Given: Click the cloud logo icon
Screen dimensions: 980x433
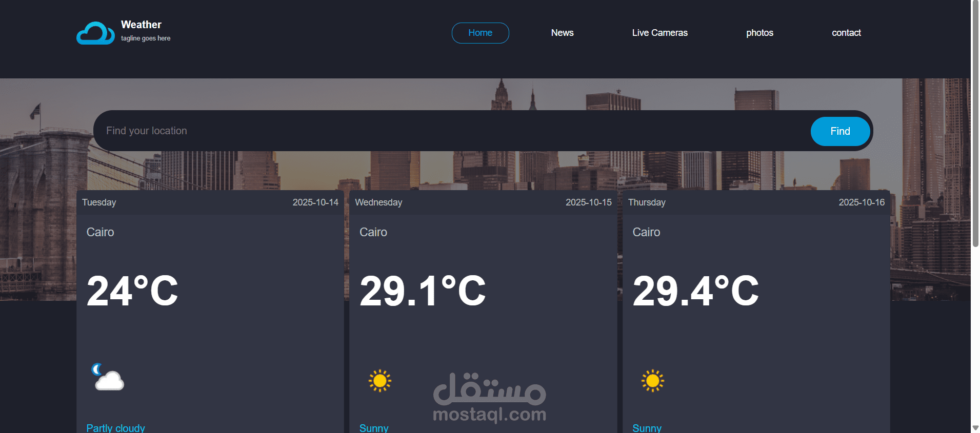Looking at the screenshot, I should coord(95,33).
